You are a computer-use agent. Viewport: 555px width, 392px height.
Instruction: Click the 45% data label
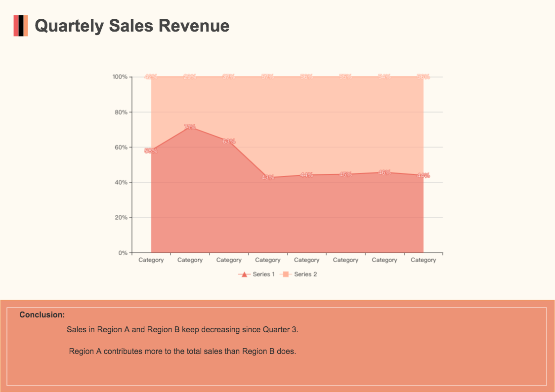click(345, 174)
